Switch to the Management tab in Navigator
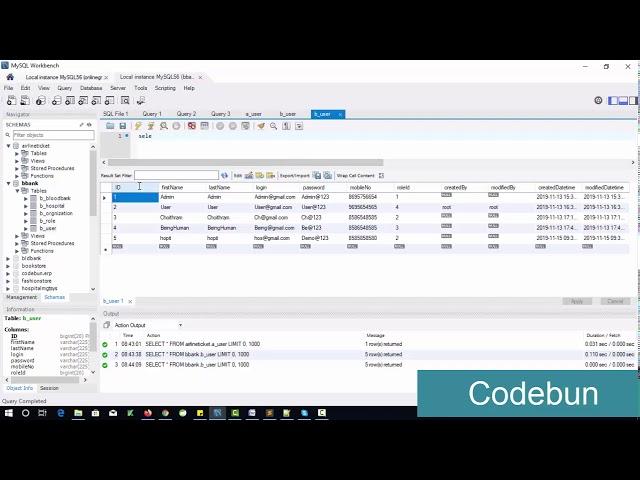Viewport: 640px width, 480px height. point(21,297)
